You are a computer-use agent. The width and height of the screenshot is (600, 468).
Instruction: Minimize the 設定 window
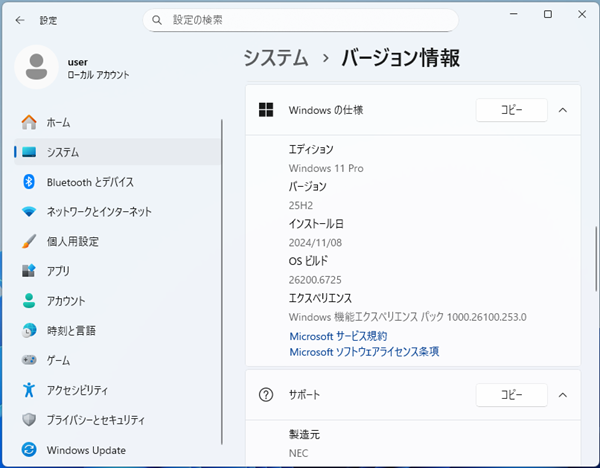pos(514,14)
